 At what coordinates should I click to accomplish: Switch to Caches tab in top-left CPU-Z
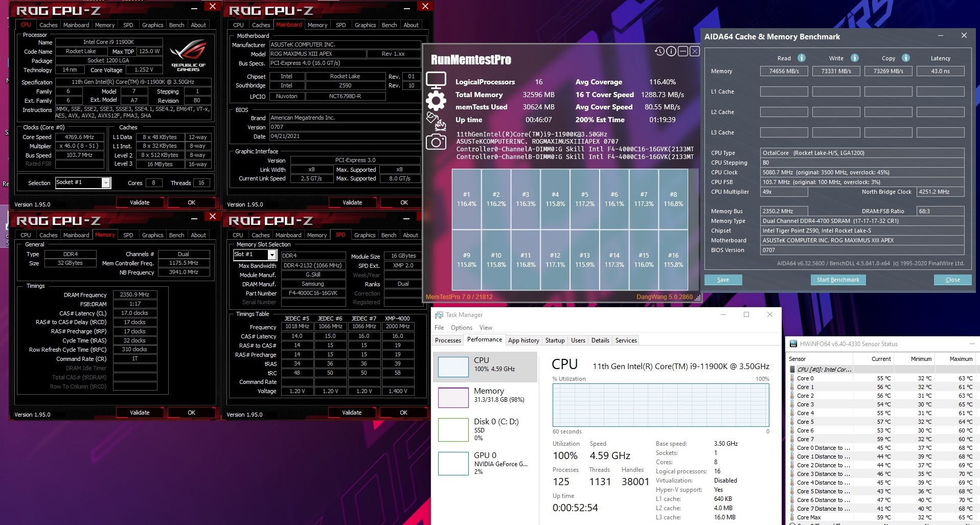point(49,25)
